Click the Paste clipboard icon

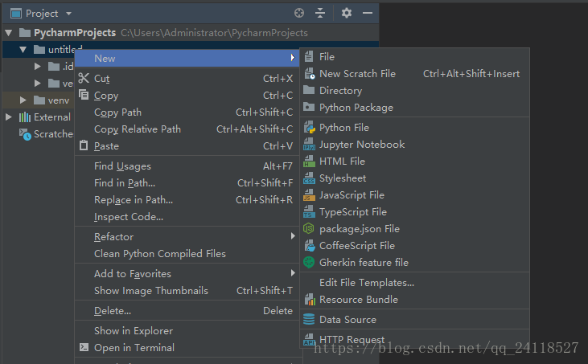pyautogui.click(x=84, y=145)
